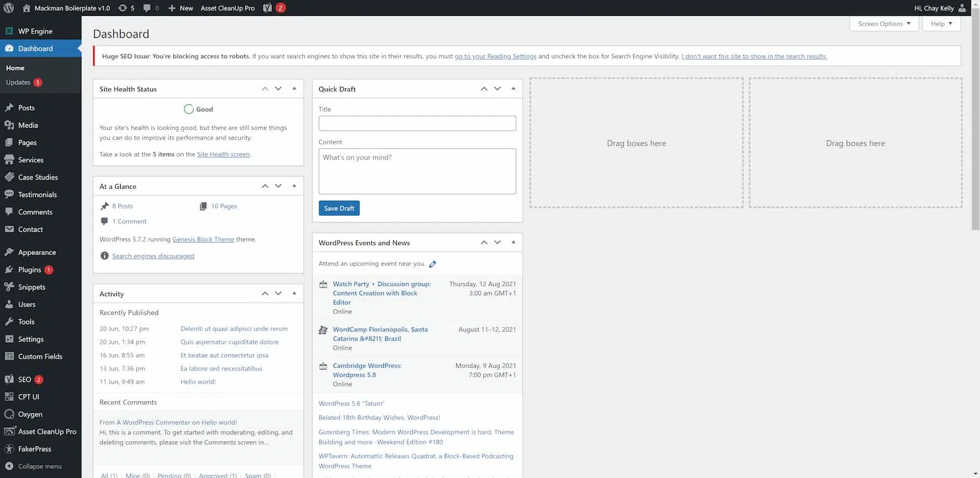Viewport: 980px width, 478px height.
Task: Move Quick Draft box up
Action: [484, 89]
